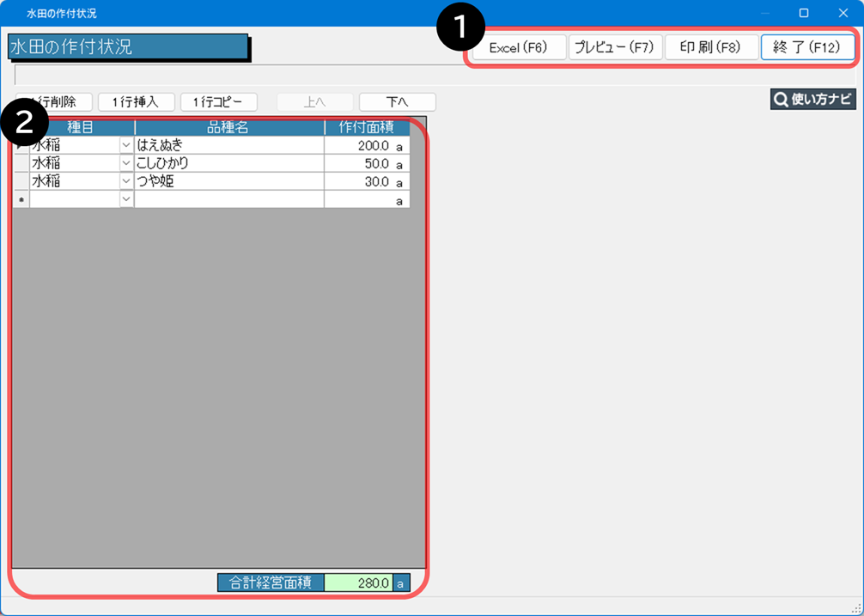The width and height of the screenshot is (864, 616).
Task: Click the 合計経営面積 total field 280.0
Action: point(358,582)
